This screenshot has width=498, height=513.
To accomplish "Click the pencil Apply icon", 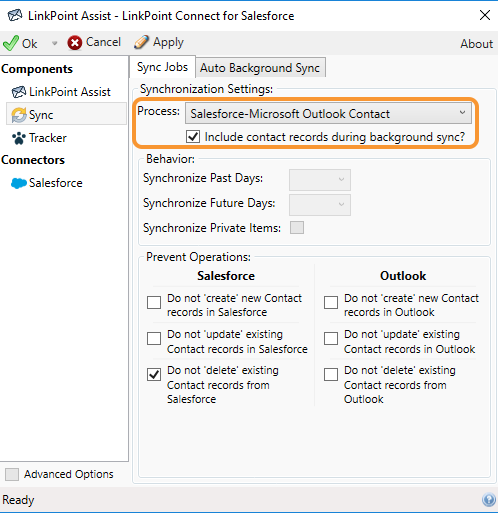I will [x=141, y=42].
